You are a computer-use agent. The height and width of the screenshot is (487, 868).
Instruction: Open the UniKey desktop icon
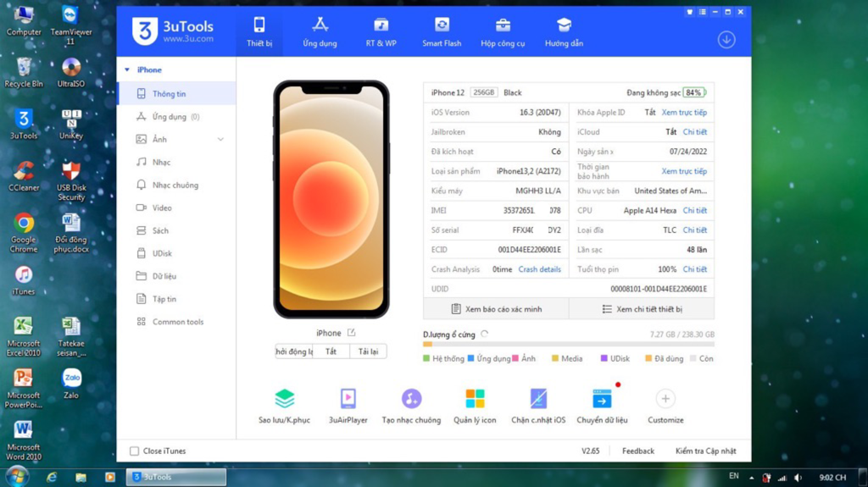[x=71, y=125]
